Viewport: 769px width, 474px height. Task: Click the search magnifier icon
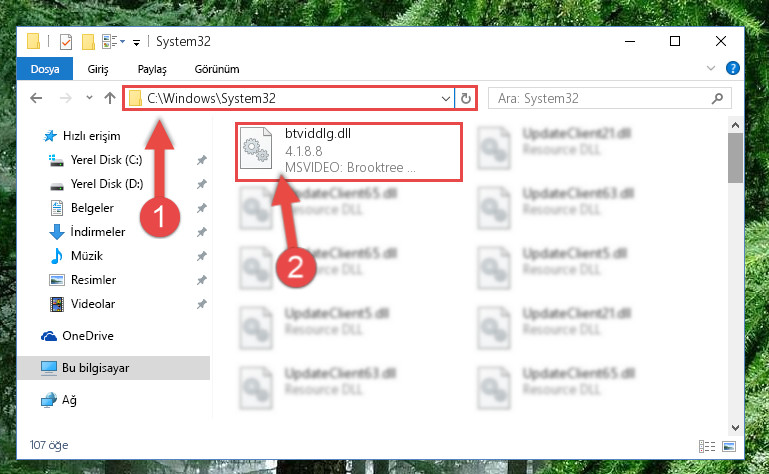(718, 99)
